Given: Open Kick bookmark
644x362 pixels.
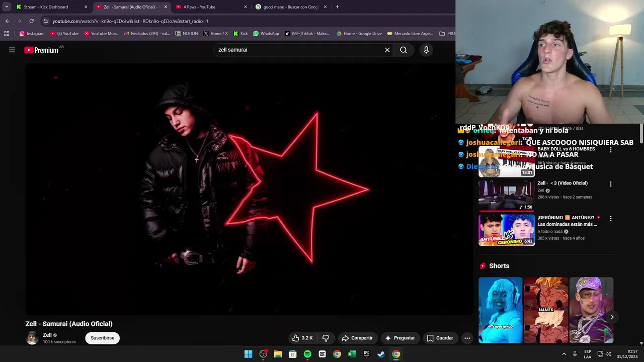Looking at the screenshot, I should (240, 34).
